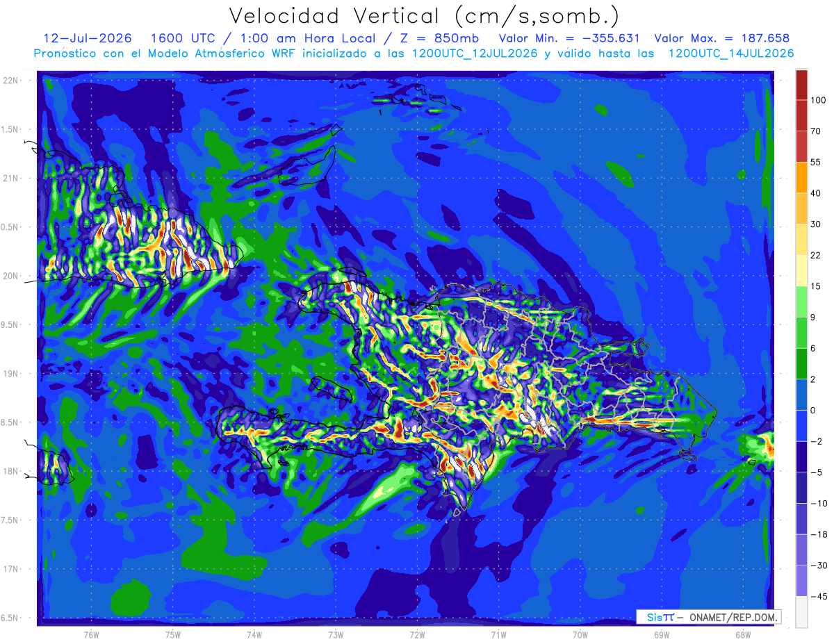
Task: Click the latitude label '22N'
Action: click(12, 80)
